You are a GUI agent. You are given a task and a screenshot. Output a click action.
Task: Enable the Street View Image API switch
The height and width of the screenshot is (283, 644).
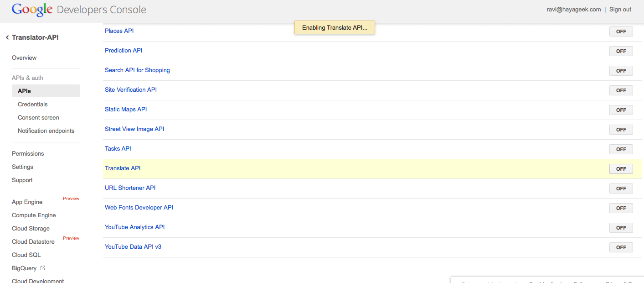click(x=621, y=130)
